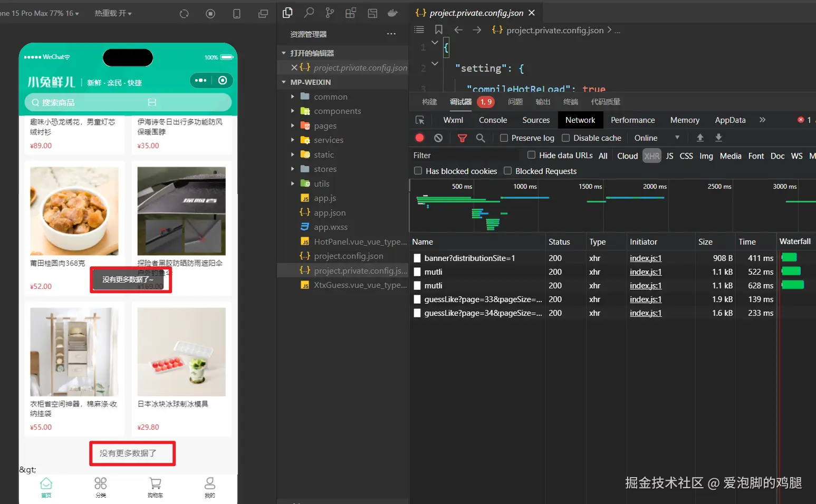
Task: Click the export HAR download arrow icon
Action: [718, 138]
